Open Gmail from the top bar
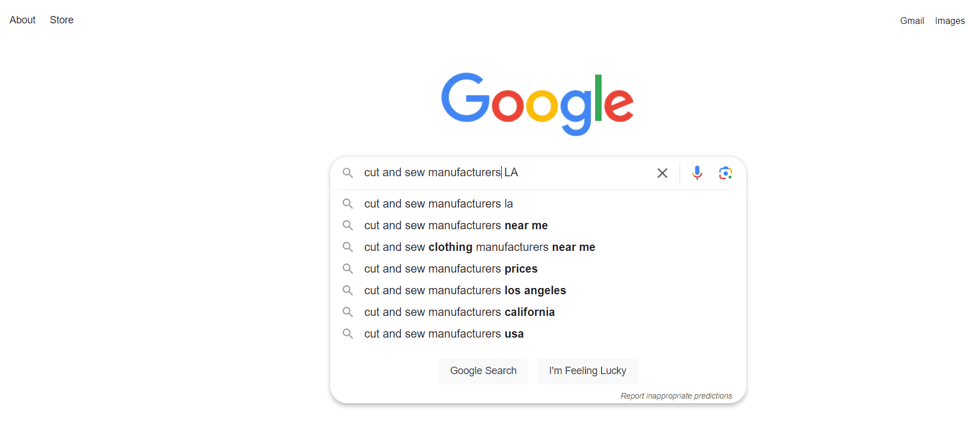 point(911,20)
